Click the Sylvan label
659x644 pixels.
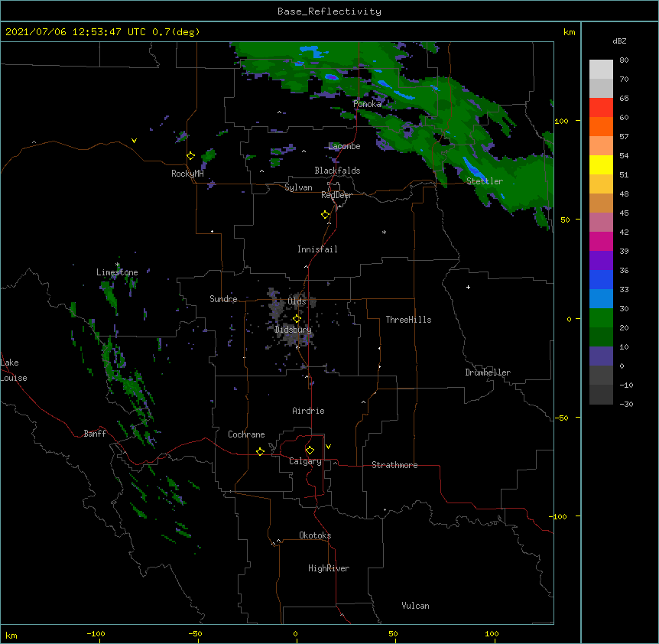pyautogui.click(x=298, y=187)
